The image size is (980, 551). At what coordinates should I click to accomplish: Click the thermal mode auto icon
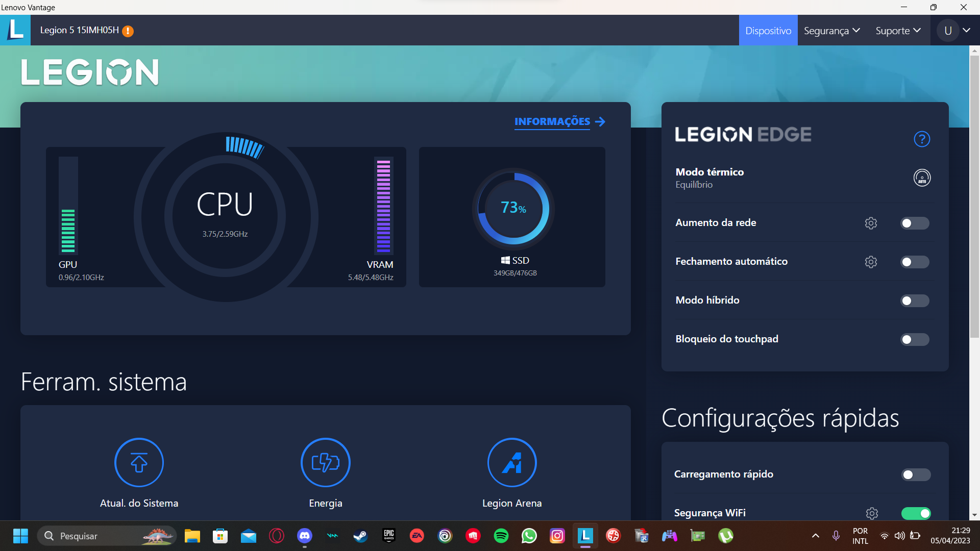[x=922, y=178]
